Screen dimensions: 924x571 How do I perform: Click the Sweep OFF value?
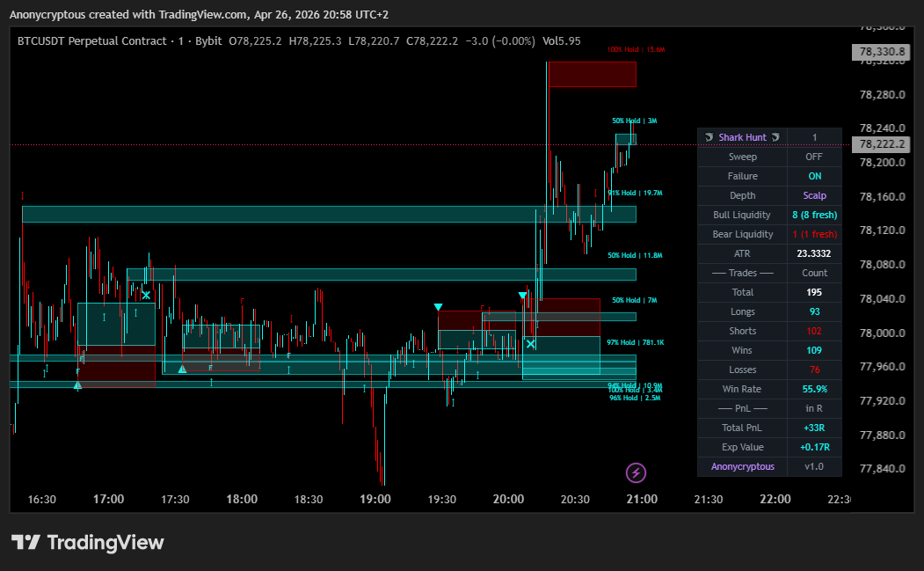[x=814, y=157]
